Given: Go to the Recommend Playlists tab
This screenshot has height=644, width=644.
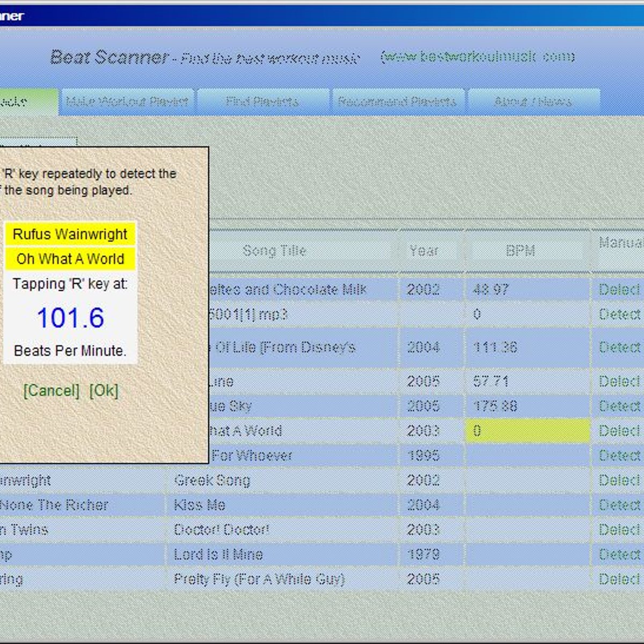Looking at the screenshot, I should tap(398, 101).
